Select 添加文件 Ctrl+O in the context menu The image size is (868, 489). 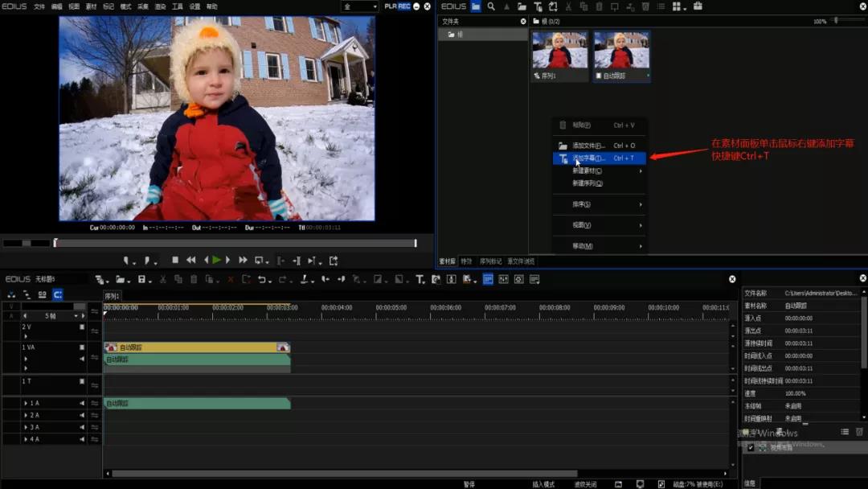[x=599, y=146]
